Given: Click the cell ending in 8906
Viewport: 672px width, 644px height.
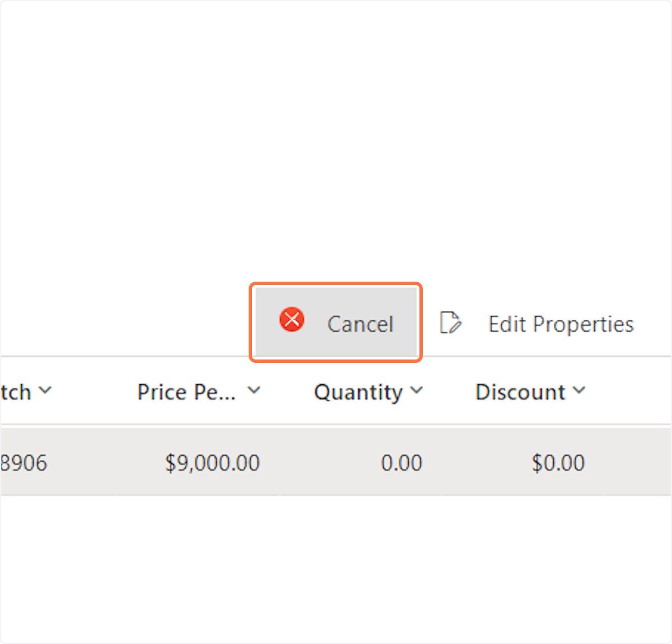Looking at the screenshot, I should [24, 463].
